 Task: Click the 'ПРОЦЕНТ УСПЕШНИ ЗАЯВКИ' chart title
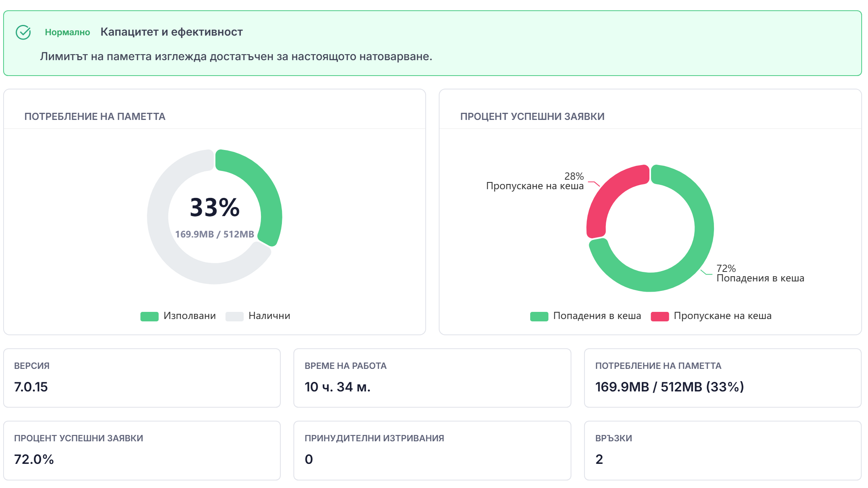pos(532,116)
